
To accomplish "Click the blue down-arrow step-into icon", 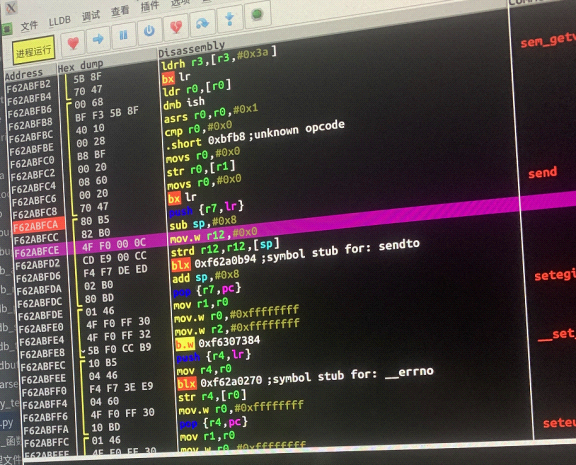I will (x=230, y=18).
